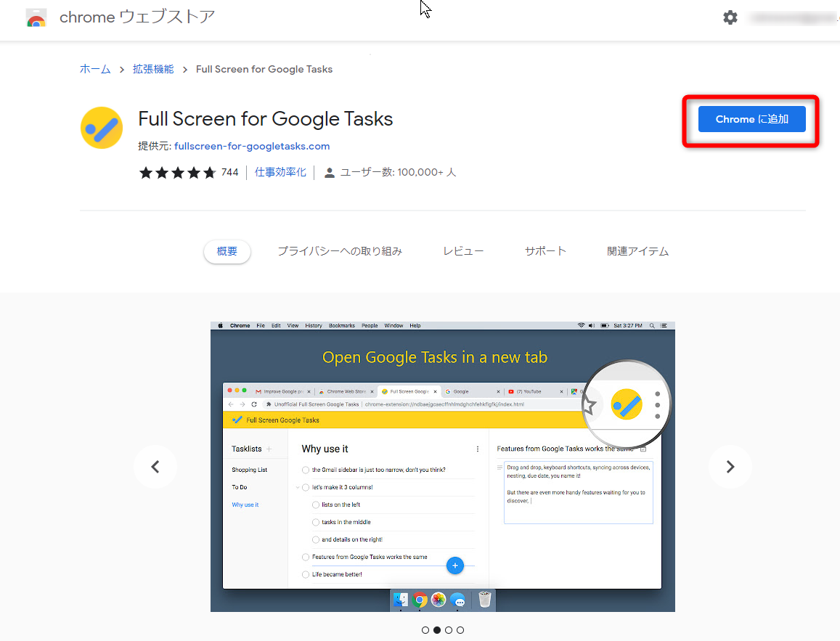Select the third carousel dot
Viewport: 840px width, 641px height.
click(449, 630)
